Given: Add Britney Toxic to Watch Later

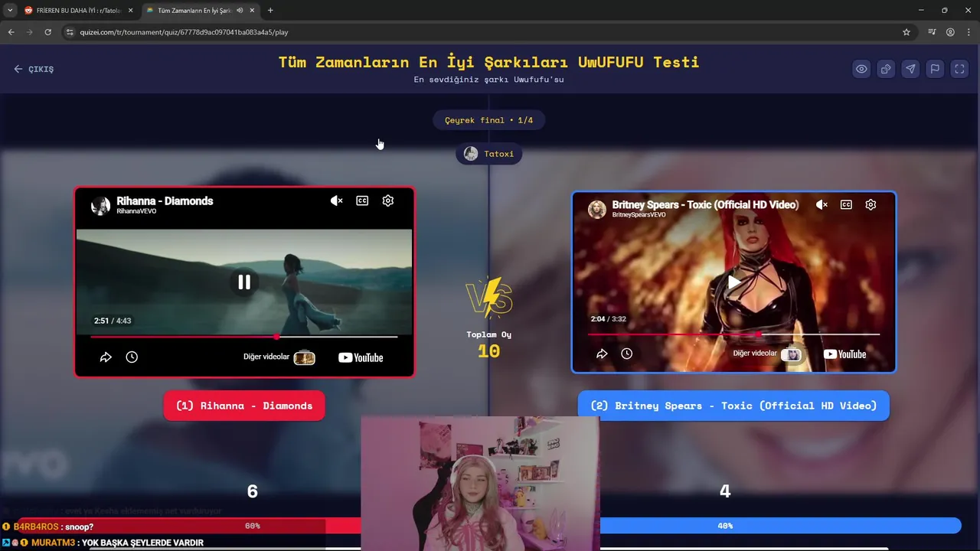Looking at the screenshot, I should tap(626, 354).
